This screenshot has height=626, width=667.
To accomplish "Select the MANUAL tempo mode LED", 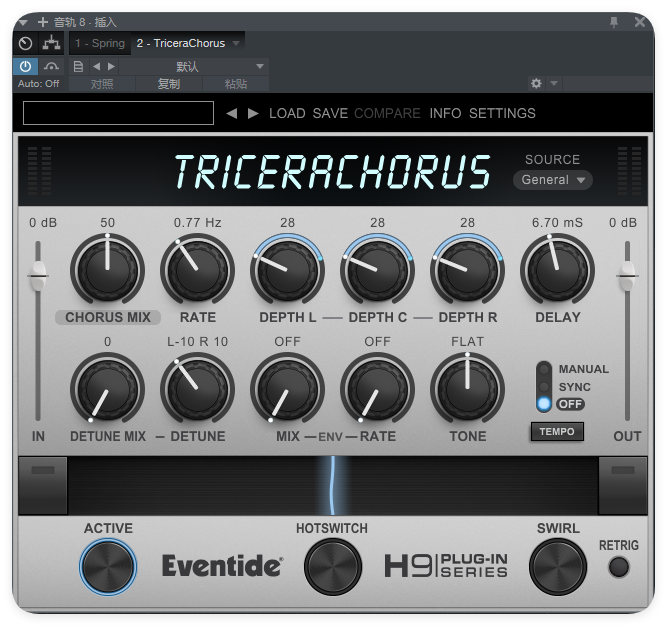I will point(544,369).
